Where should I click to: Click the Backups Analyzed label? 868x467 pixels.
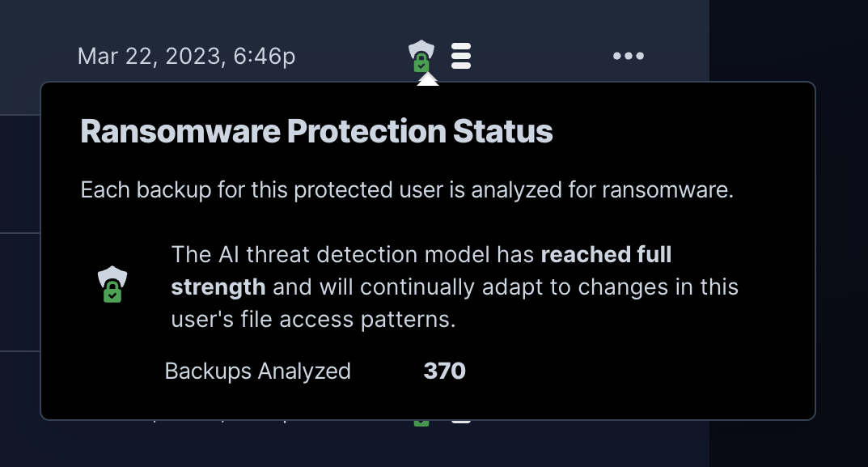(x=257, y=371)
